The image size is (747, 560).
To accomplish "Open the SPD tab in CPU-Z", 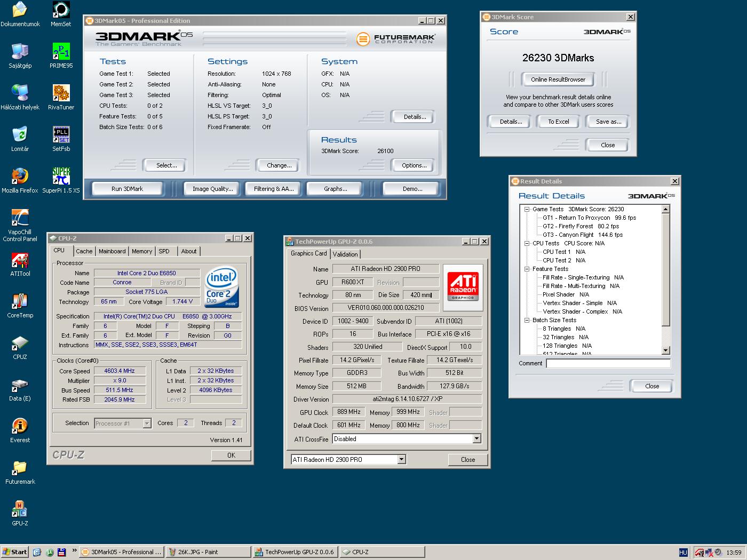I will click(164, 251).
